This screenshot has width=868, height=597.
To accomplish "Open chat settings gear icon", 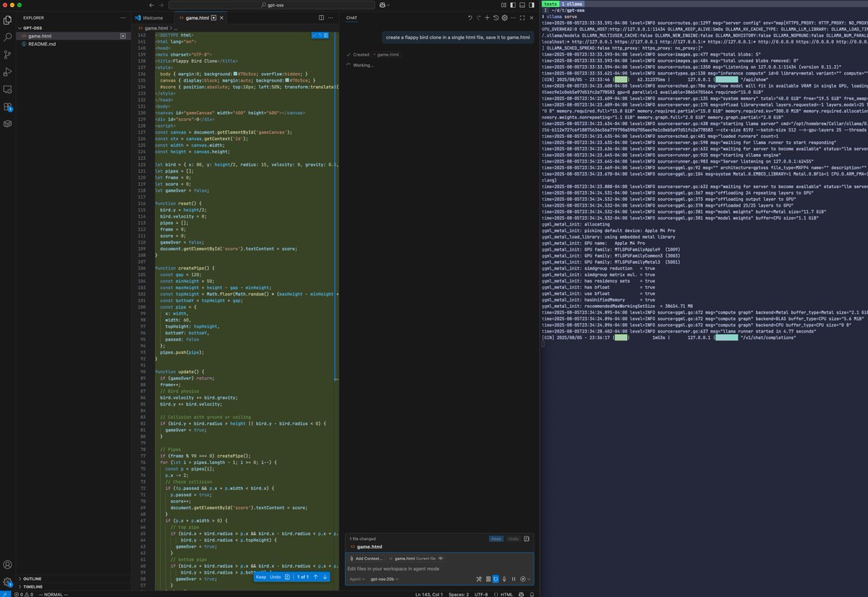I will pos(505,17).
